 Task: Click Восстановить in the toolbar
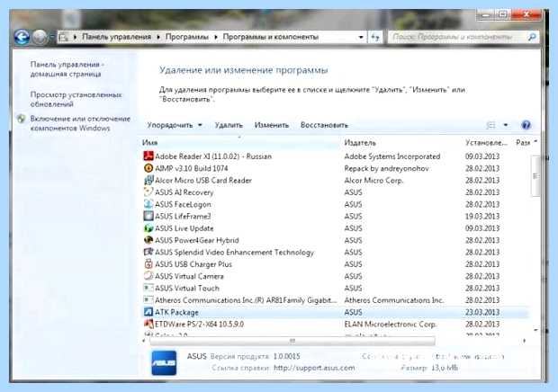[324, 125]
